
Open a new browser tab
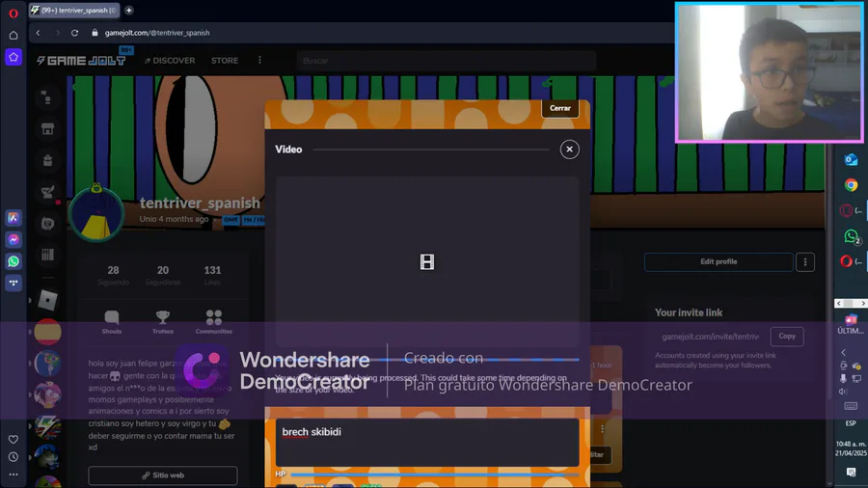(x=129, y=10)
